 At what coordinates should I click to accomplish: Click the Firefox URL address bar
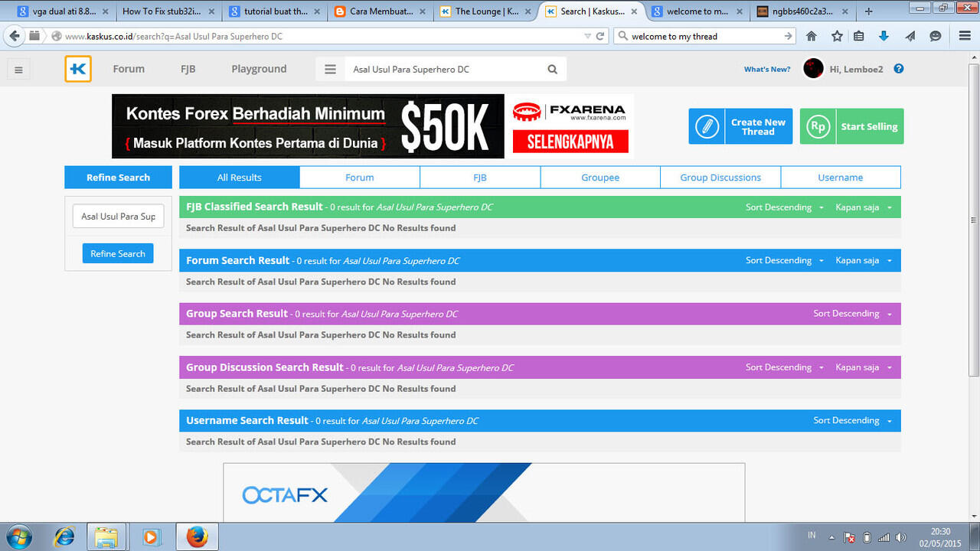tap(317, 36)
